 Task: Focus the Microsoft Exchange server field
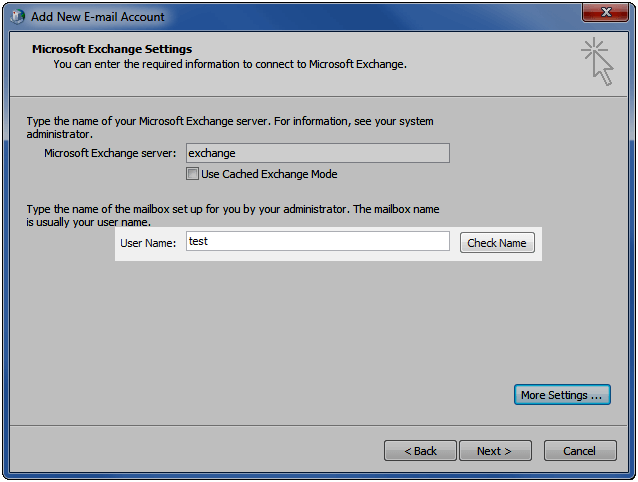(318, 153)
